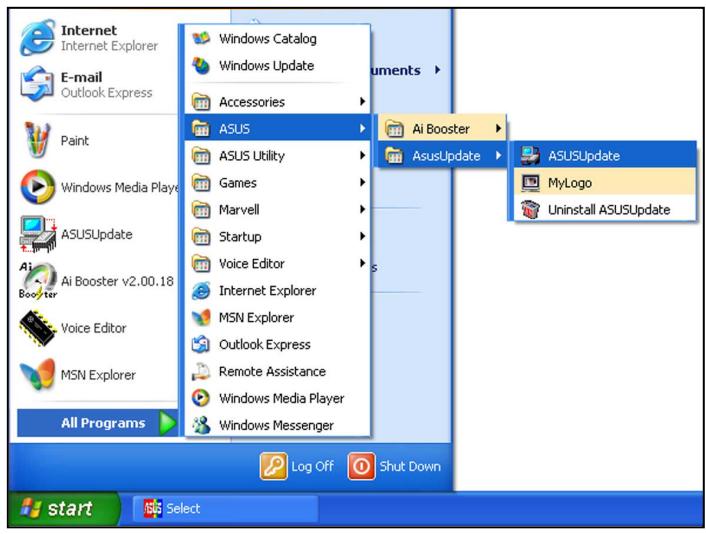
Task: Click the ASUSUpdate computer icon in submenu
Action: click(x=530, y=156)
